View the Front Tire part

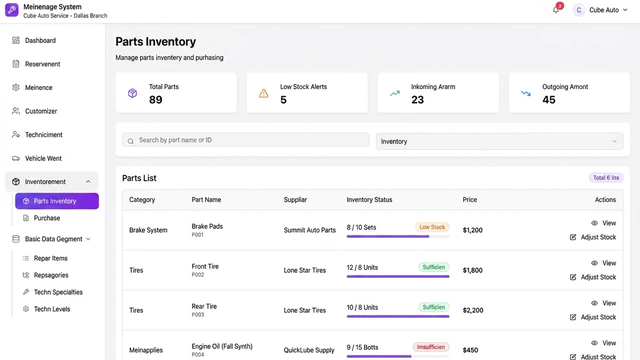coord(603,263)
